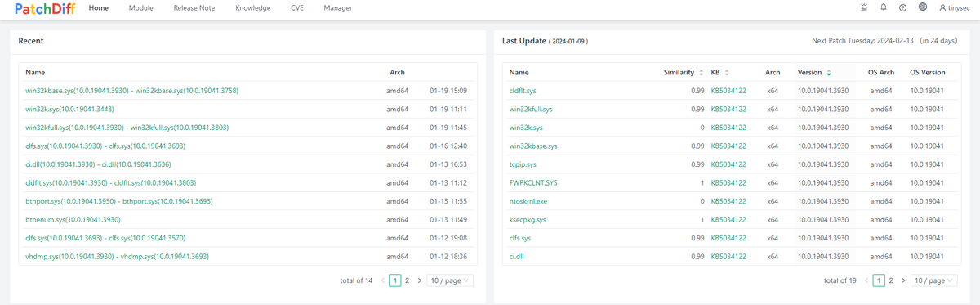Screen dimensions: 980x305
Task: Open the notifications bell
Action: point(884,7)
